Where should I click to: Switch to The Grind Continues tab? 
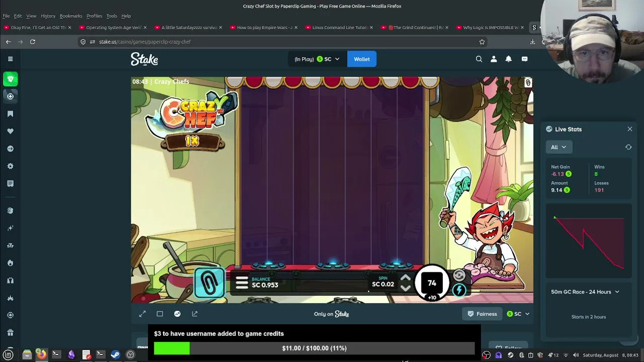point(415,28)
